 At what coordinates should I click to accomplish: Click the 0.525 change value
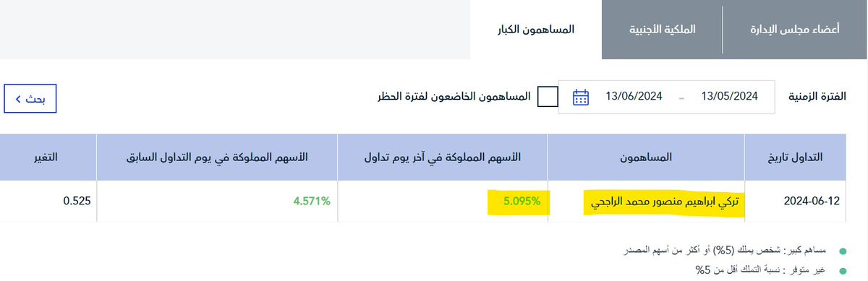(77, 202)
